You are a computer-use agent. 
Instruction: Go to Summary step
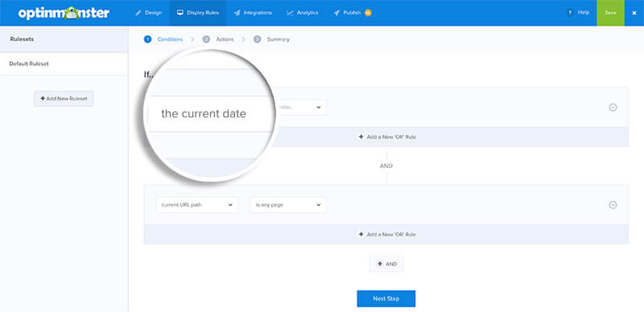coord(278,39)
